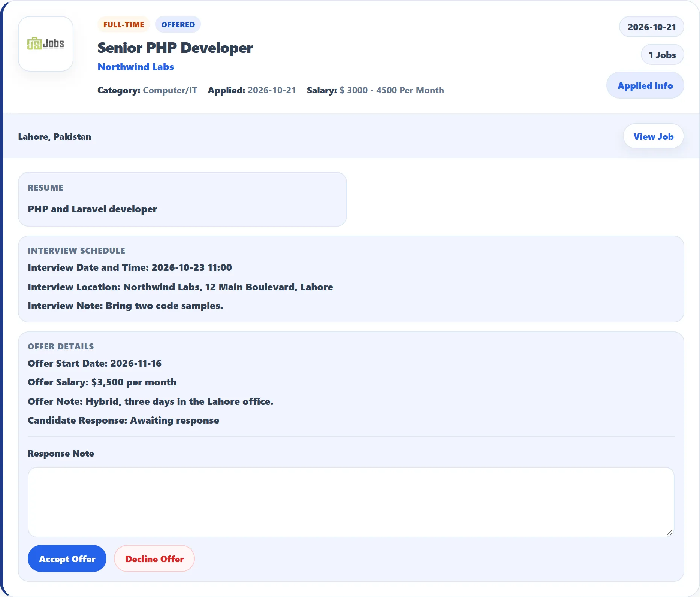Click the RESUME section heading
Screen dimensions: 700x597
point(45,188)
